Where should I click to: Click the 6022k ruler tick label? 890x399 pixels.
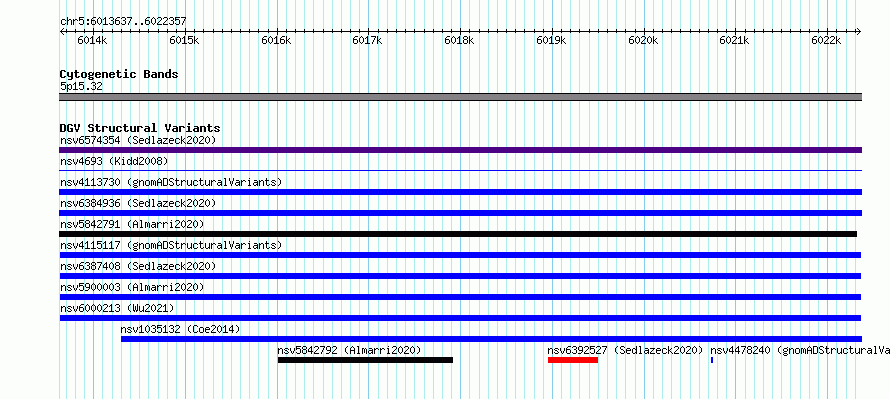pos(826,41)
